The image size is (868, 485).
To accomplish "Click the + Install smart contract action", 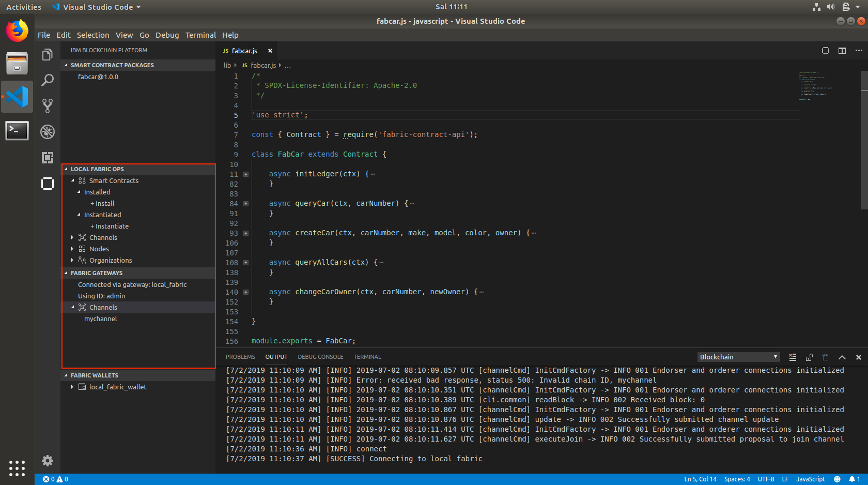I will tap(102, 203).
